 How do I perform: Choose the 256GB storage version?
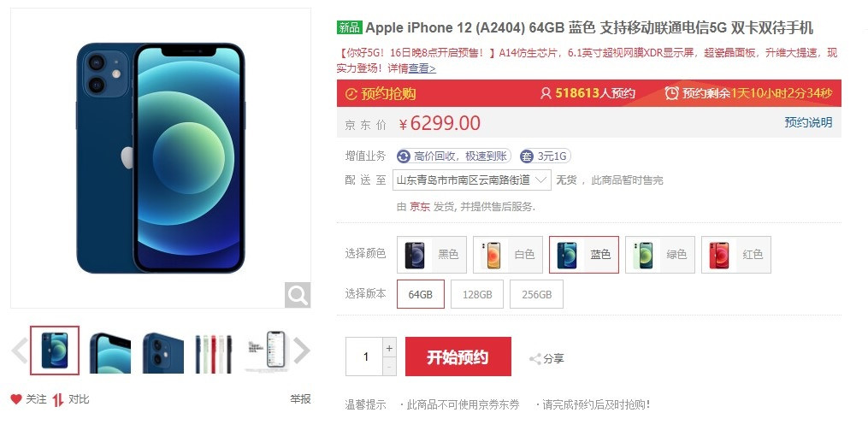[536, 294]
